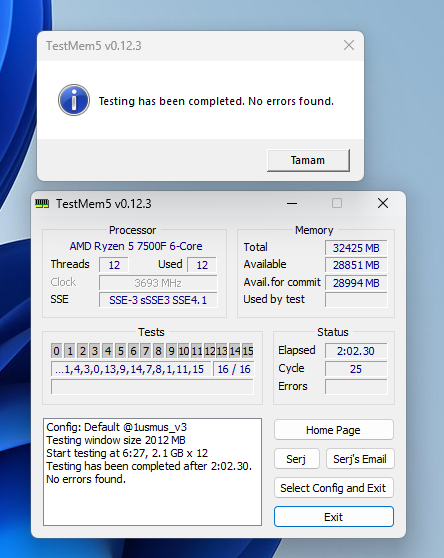Click Avail. for commit value 28994 MB
The image size is (444, 558).
coord(356,283)
